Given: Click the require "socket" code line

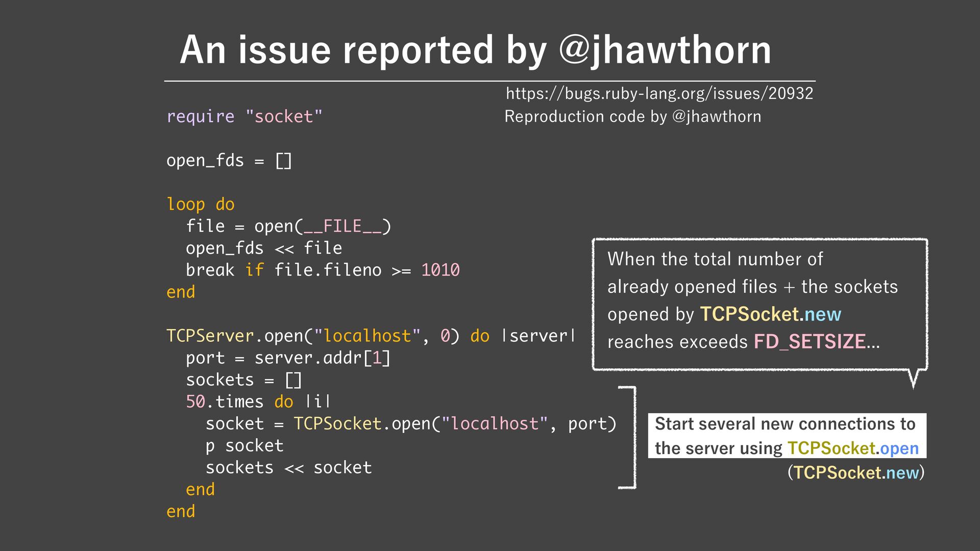Looking at the screenshot, I should 244,116.
